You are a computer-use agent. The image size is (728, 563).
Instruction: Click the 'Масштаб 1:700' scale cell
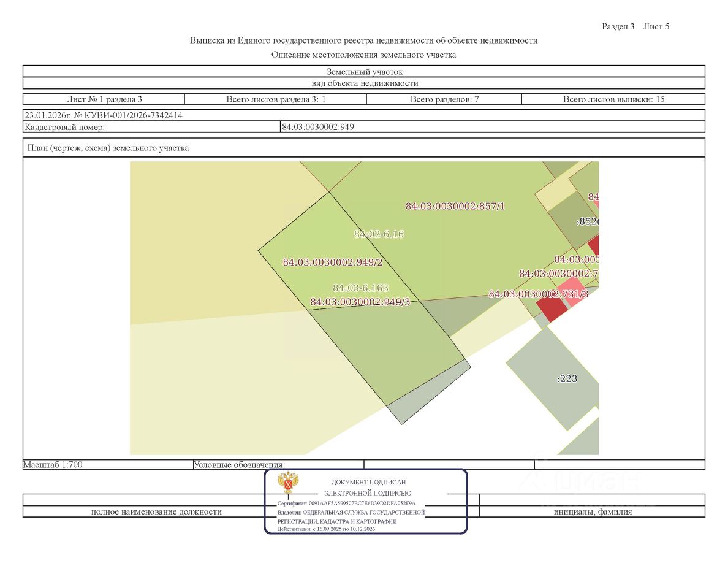point(108,464)
